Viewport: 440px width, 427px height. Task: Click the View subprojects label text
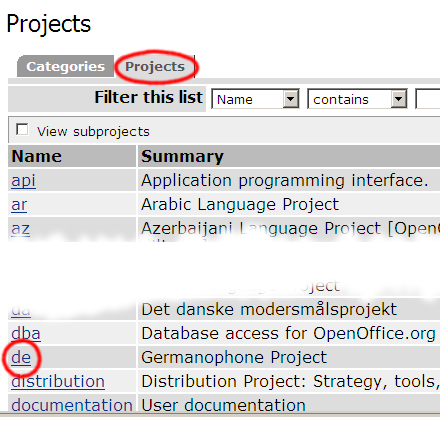(x=93, y=132)
